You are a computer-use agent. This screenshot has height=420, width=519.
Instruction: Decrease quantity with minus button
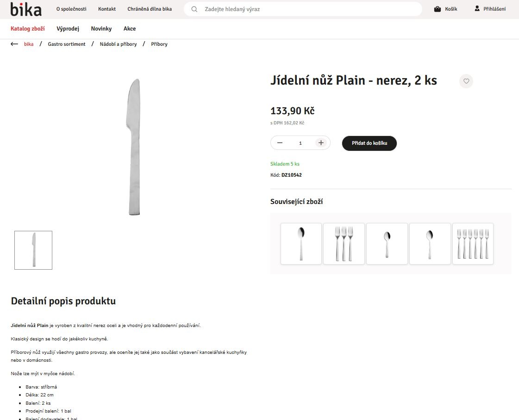click(280, 143)
